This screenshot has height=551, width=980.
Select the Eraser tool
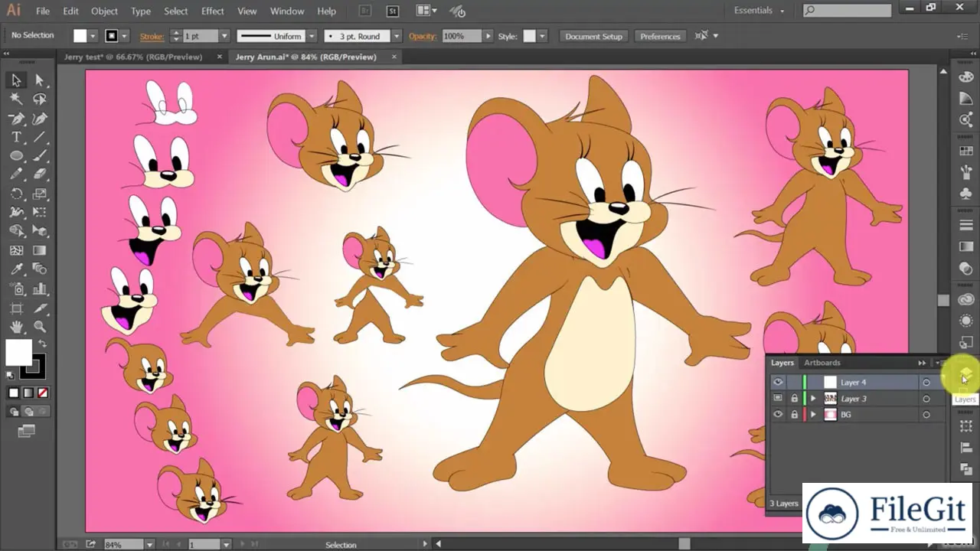click(x=40, y=174)
